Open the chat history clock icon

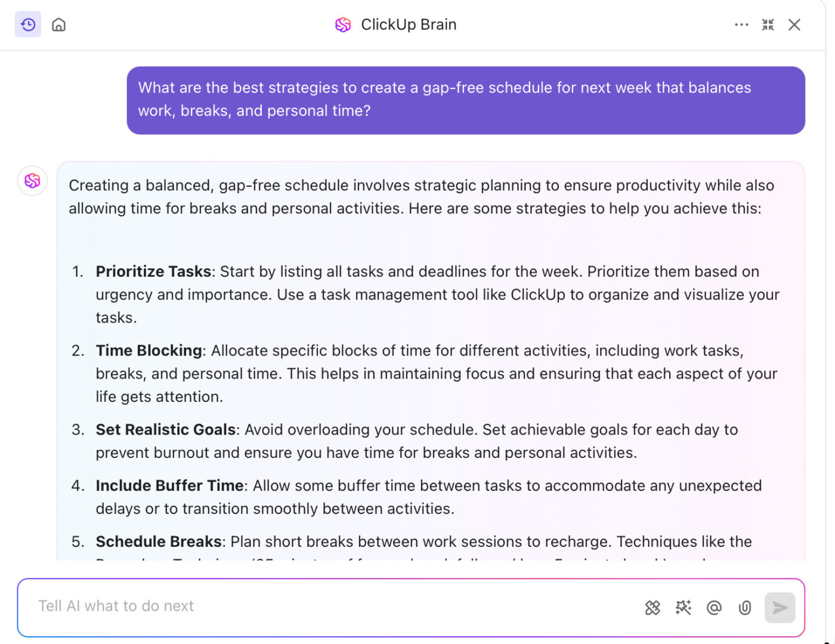28,24
